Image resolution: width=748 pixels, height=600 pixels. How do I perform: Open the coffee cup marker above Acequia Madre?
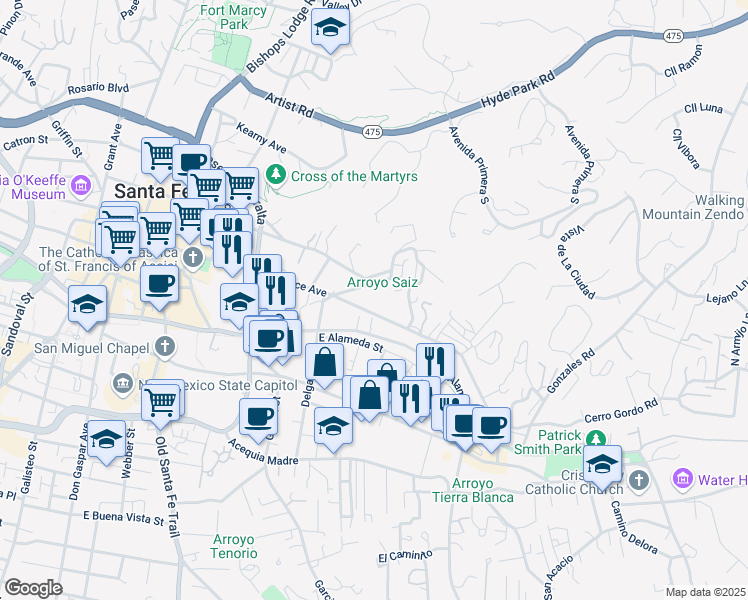pyautogui.click(x=257, y=415)
